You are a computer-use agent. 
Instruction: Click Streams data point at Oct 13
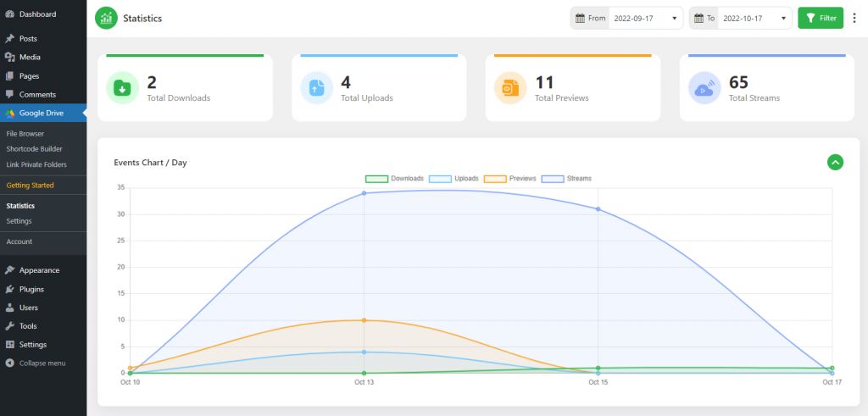364,193
